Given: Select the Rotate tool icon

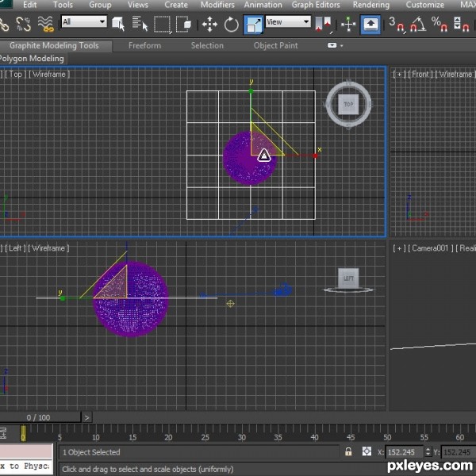Looking at the screenshot, I should [x=232, y=25].
